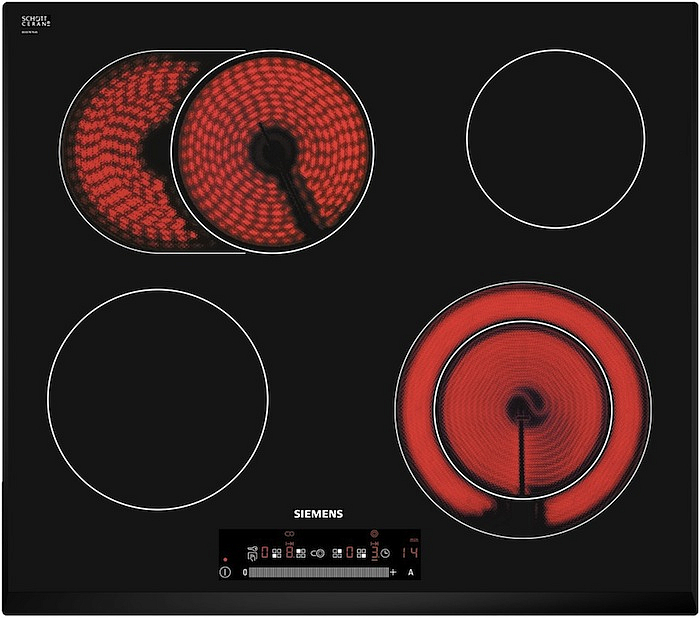Touch the empty bottom-left cooking zone
Viewport: 700px width, 618px height.
157,399
